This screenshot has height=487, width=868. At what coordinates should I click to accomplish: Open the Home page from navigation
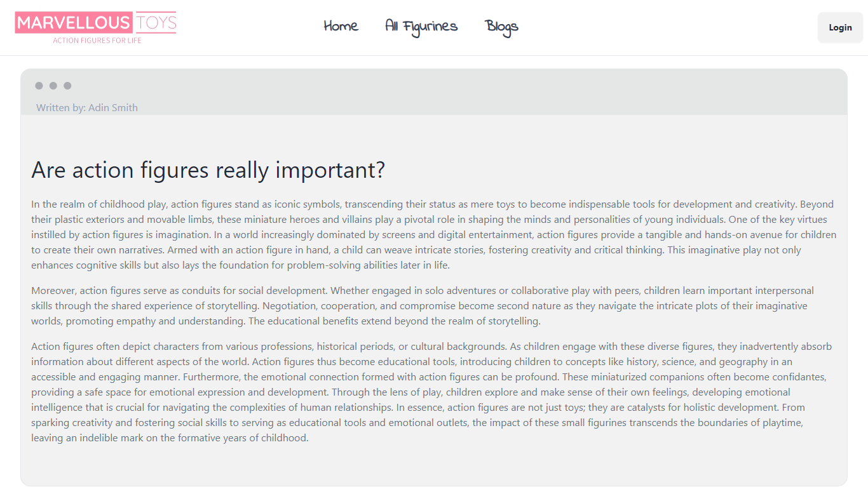(x=341, y=27)
